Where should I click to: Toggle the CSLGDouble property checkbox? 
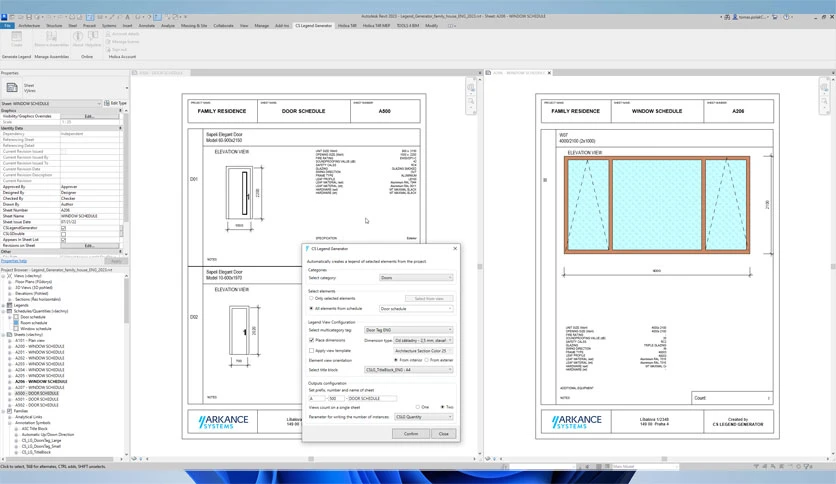(63, 234)
